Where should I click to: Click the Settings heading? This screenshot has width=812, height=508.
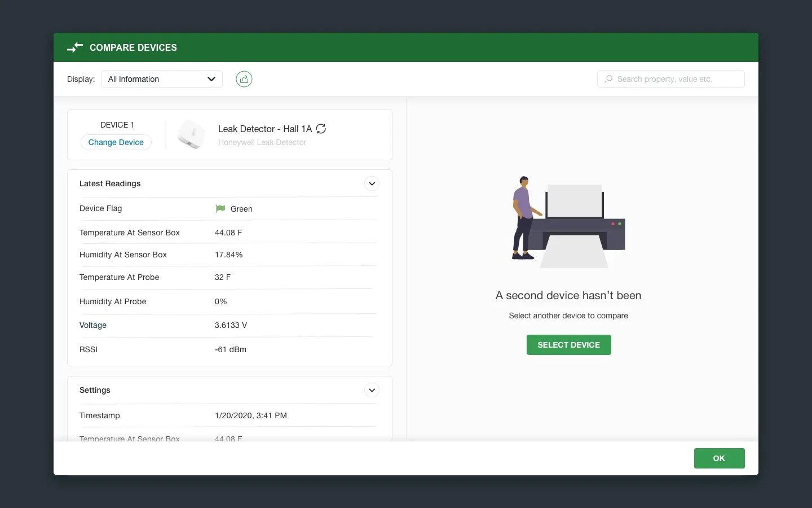pyautogui.click(x=95, y=390)
